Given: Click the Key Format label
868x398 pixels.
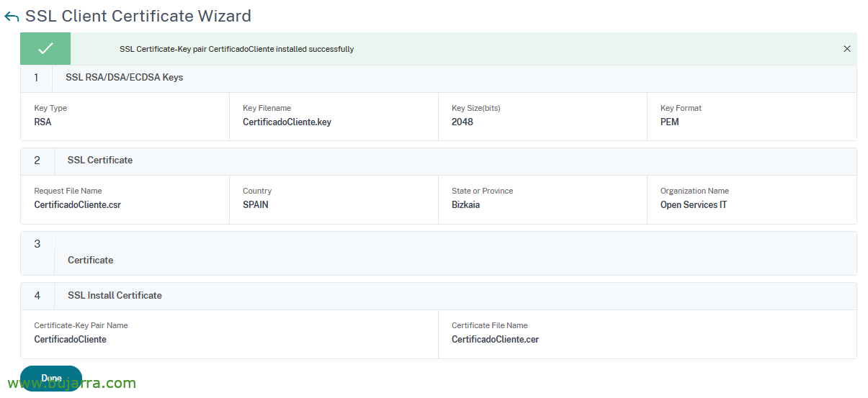Looking at the screenshot, I should click(x=681, y=109).
